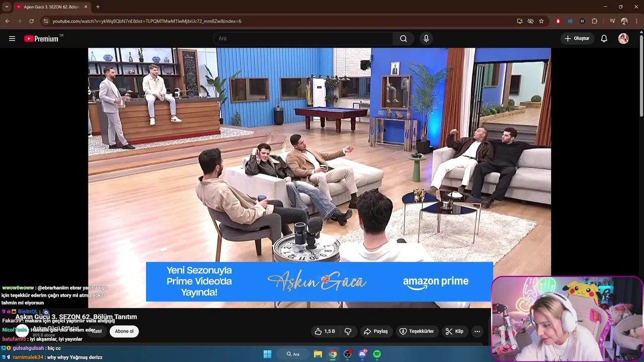Reload the current page

(x=31, y=21)
